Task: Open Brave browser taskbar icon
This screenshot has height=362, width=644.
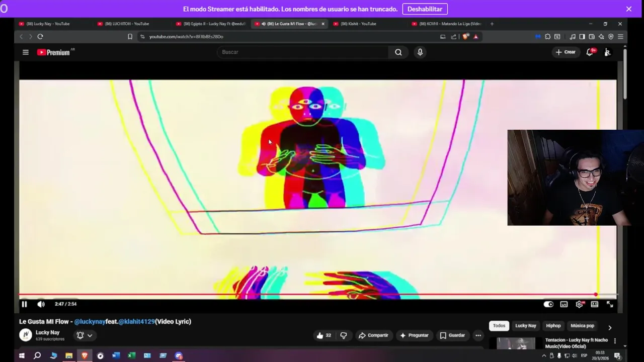Action: pos(85,355)
